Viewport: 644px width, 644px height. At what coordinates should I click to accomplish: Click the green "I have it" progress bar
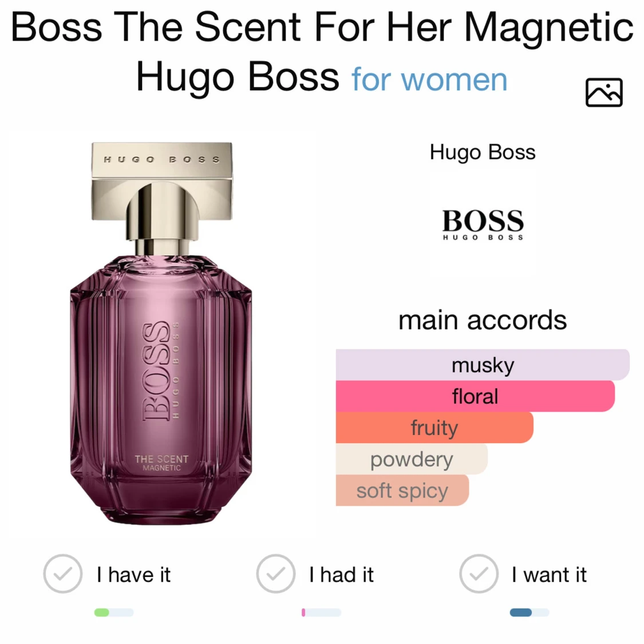pos(114,613)
